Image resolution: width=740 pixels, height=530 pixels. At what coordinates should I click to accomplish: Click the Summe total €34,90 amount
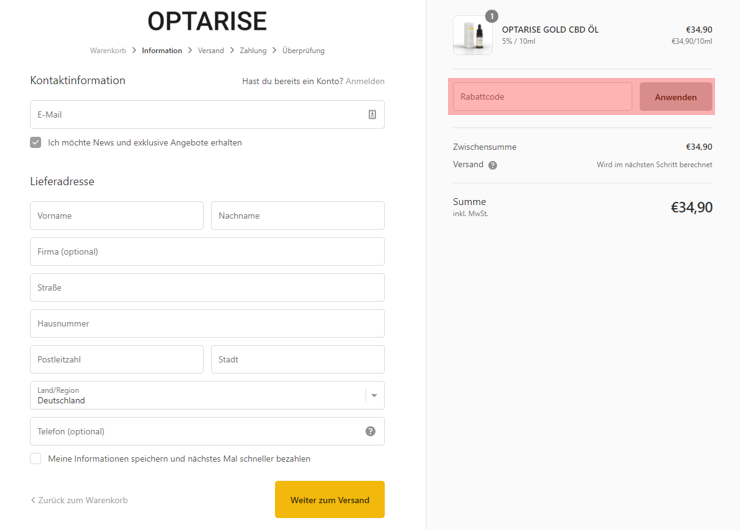692,207
